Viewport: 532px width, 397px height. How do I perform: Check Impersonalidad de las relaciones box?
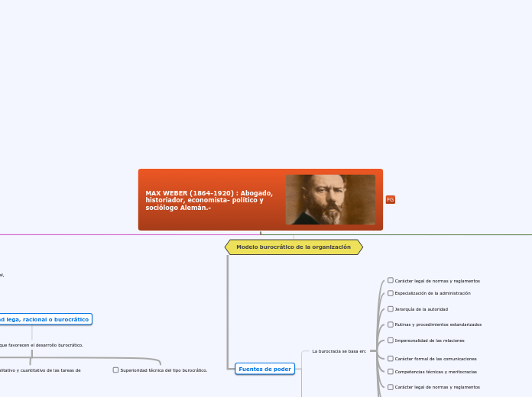[391, 341]
